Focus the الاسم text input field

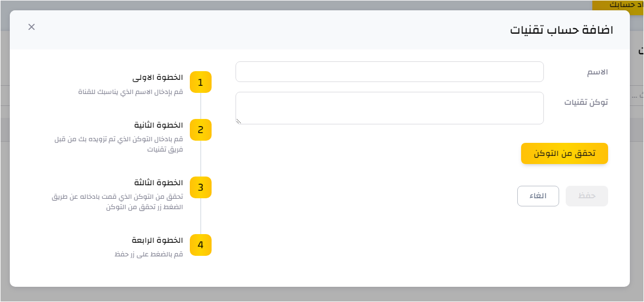389,72
